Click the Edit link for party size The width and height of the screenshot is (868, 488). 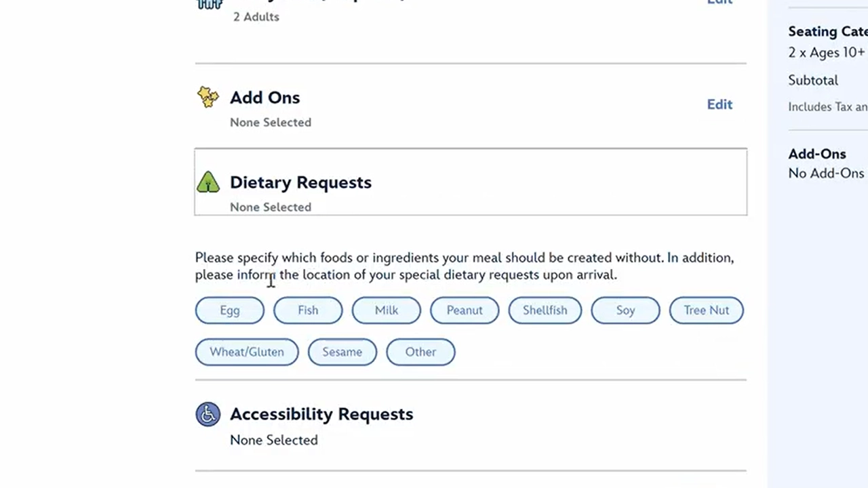click(719, 3)
